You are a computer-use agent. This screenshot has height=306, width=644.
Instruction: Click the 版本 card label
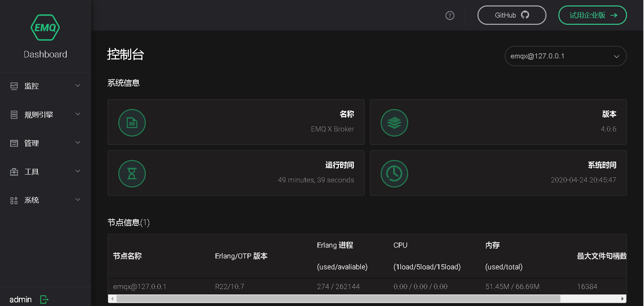click(609, 114)
